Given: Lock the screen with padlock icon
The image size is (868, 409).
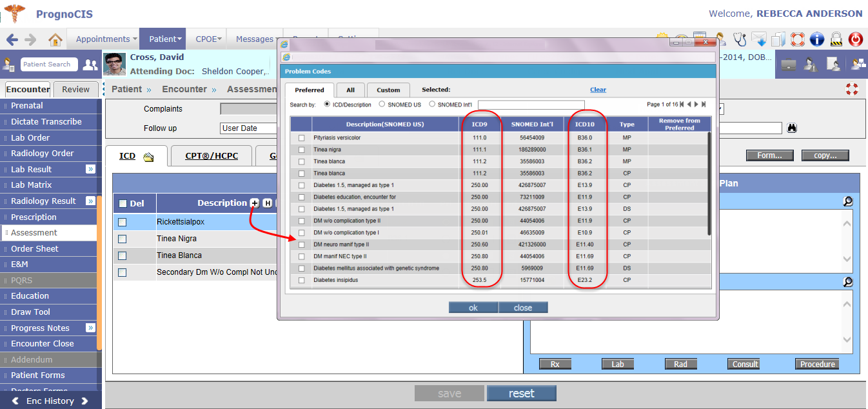Looking at the screenshot, I should point(836,39).
